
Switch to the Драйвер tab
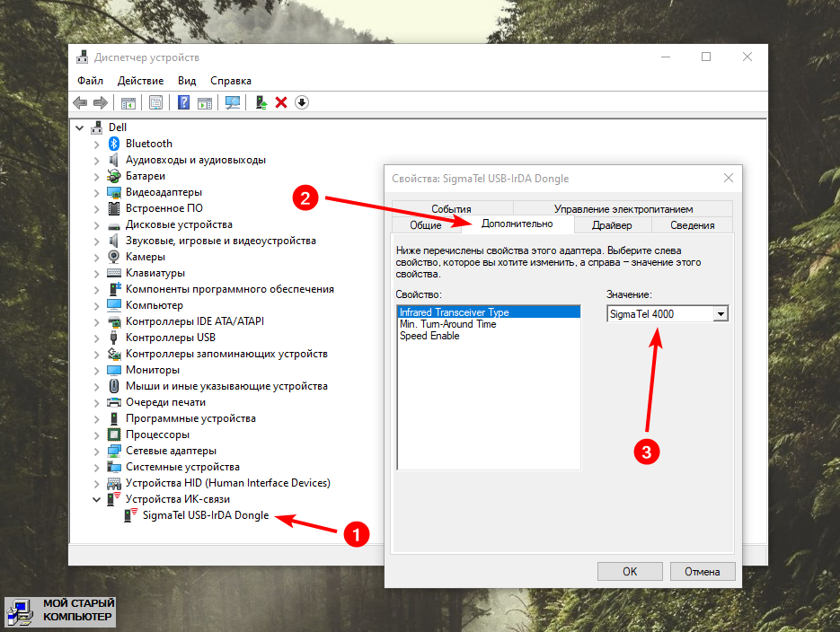coord(612,225)
